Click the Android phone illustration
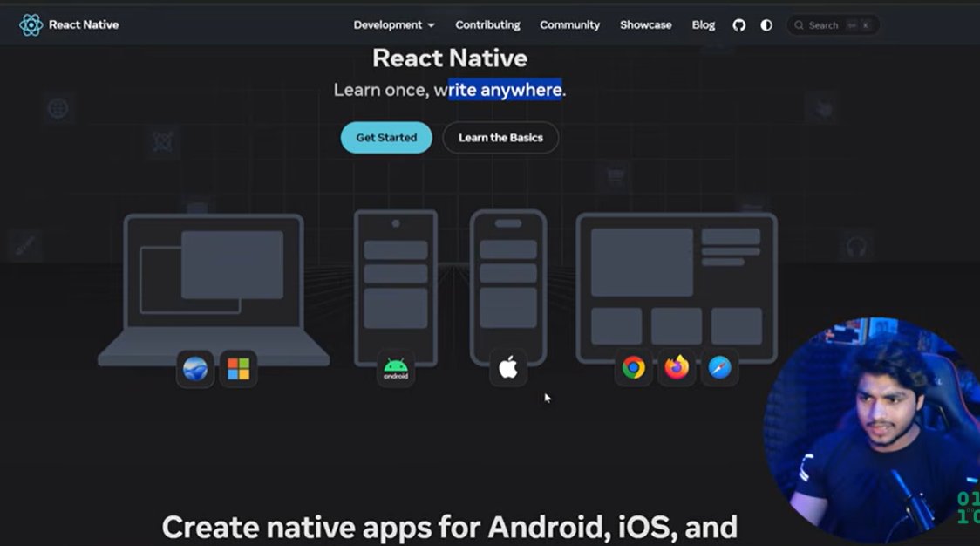This screenshot has height=546, width=980. tap(396, 288)
